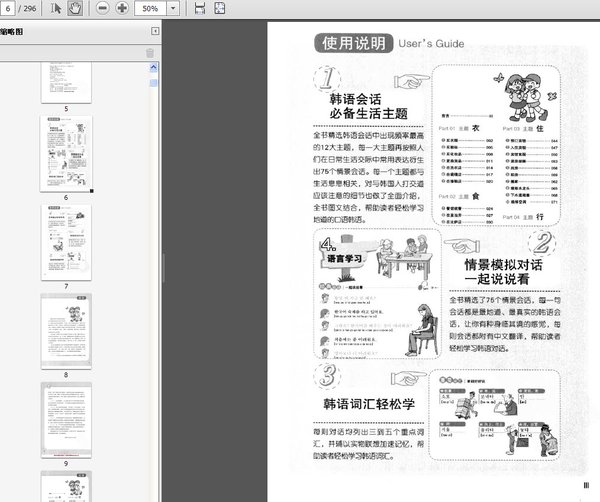
Task: Click the 缩略图 panel title
Action: (11, 32)
